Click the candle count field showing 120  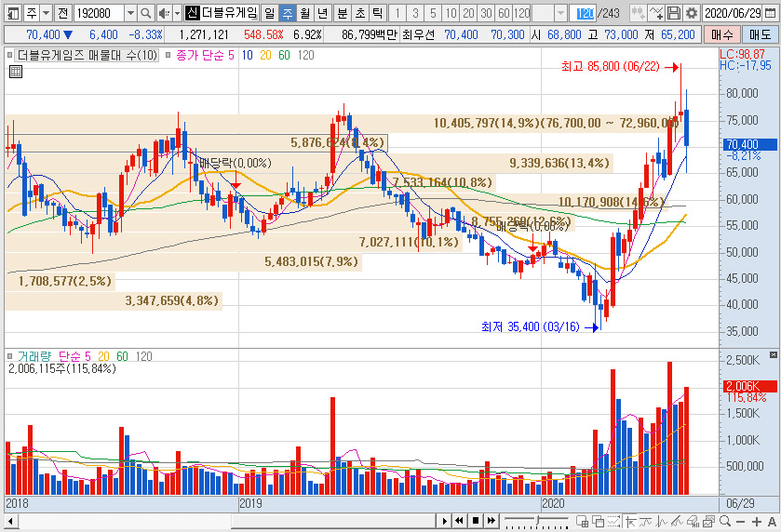585,13
